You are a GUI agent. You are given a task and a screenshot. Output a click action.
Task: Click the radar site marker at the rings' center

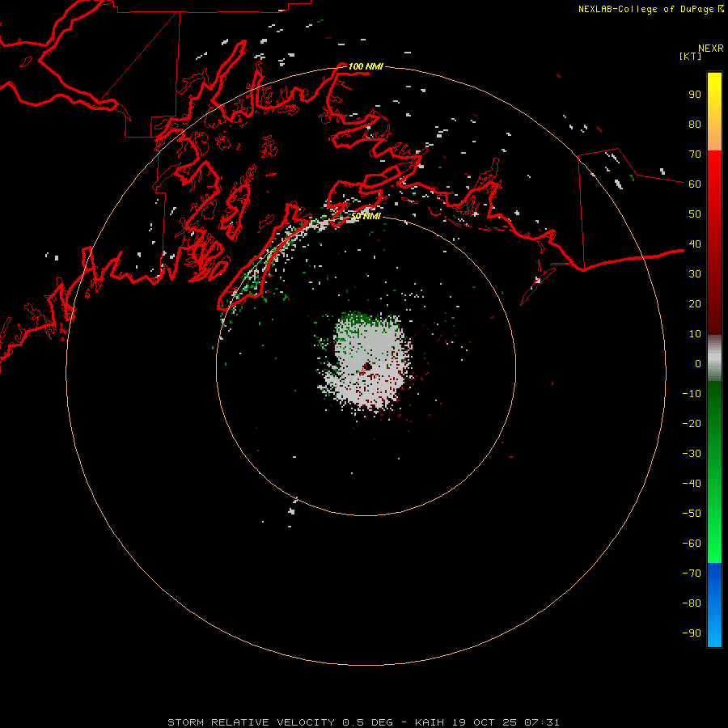[x=366, y=369]
